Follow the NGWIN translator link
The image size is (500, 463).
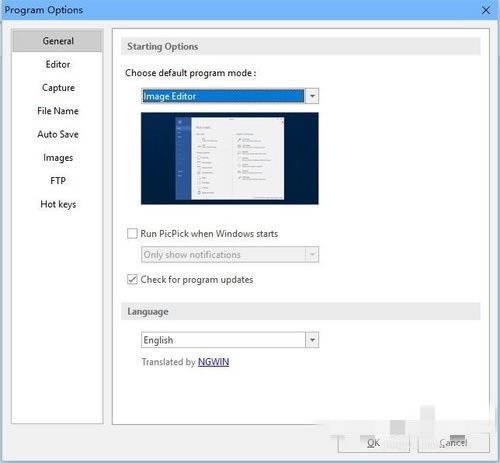(x=213, y=362)
